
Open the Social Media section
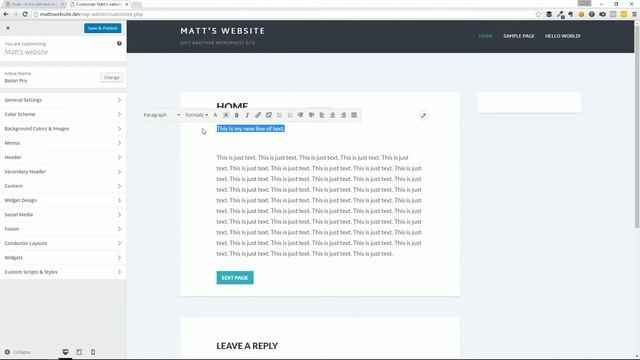(63, 214)
